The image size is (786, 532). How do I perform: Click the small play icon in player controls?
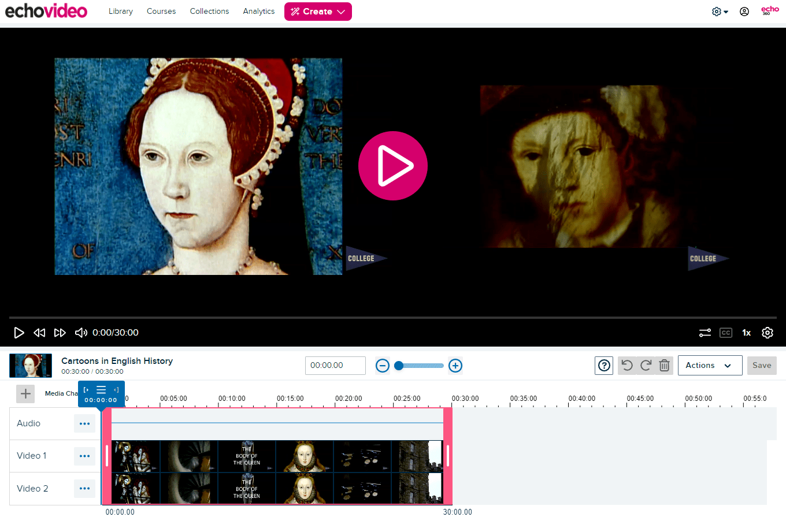pyautogui.click(x=19, y=333)
